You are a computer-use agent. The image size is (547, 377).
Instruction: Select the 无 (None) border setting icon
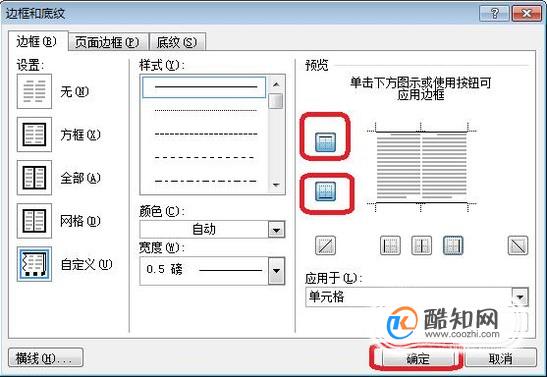34,91
